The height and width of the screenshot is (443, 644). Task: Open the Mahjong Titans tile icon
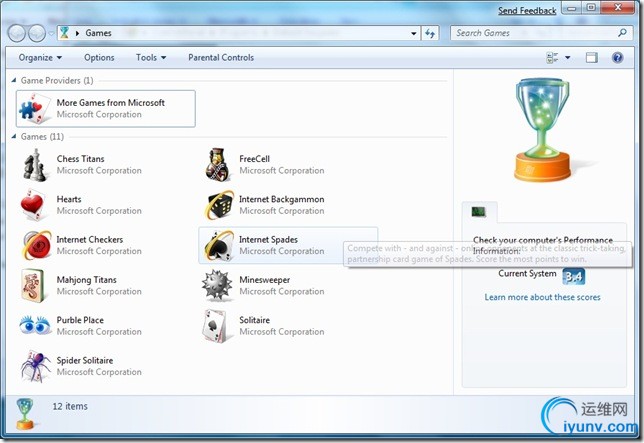coord(33,285)
